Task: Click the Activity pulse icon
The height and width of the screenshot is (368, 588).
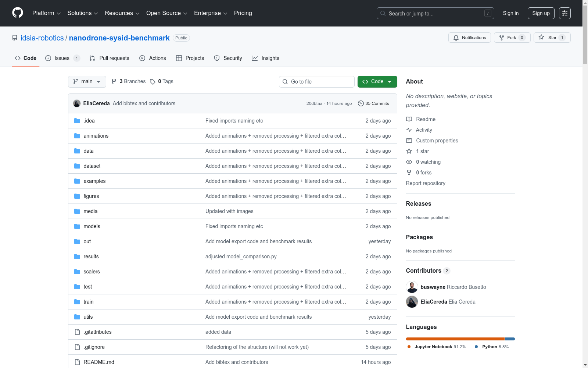Action: (x=409, y=130)
